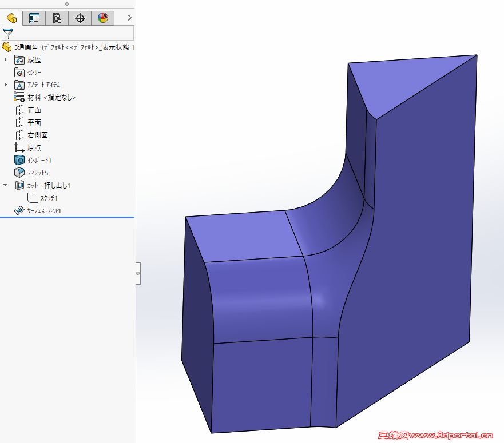The height and width of the screenshot is (443, 504).
Task: Click the top panel split handle
Action: coord(67,4)
